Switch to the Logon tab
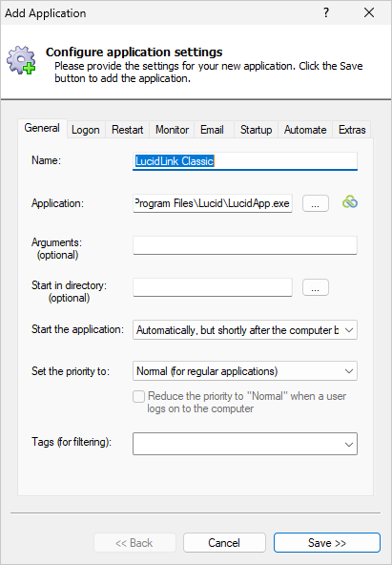The width and height of the screenshot is (392, 565). (x=86, y=130)
